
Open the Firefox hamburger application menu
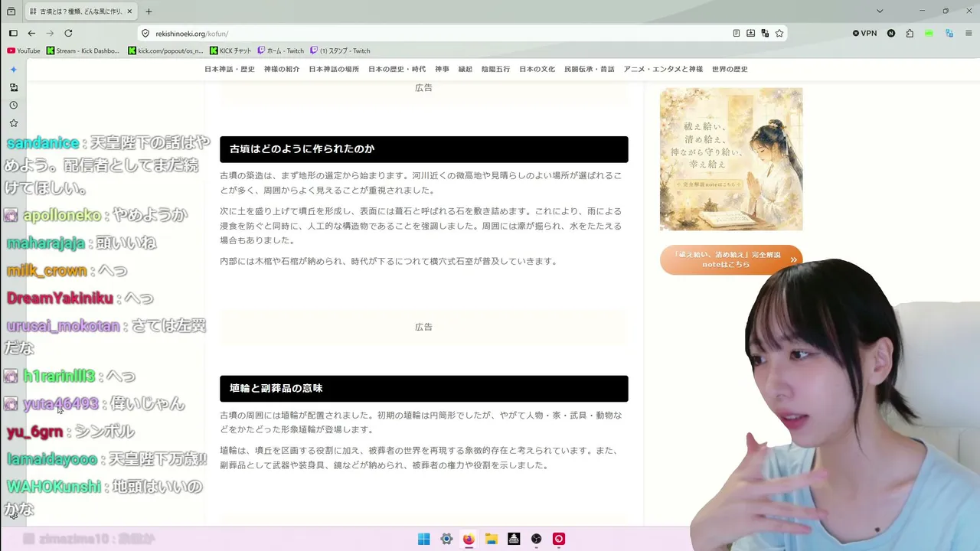(x=969, y=34)
